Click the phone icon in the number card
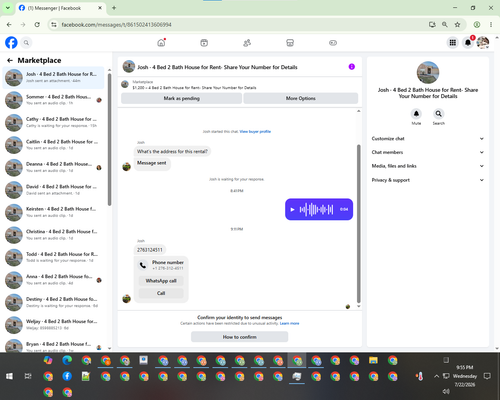 (143, 265)
